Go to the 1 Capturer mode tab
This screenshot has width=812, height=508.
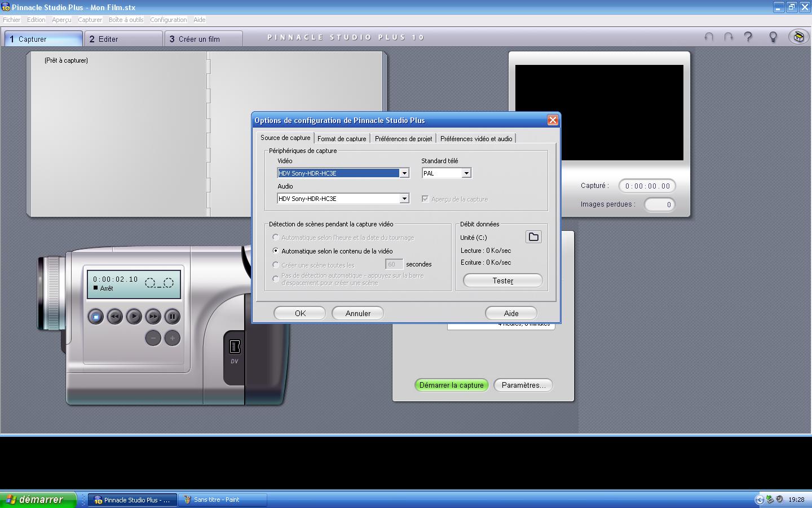tap(43, 39)
